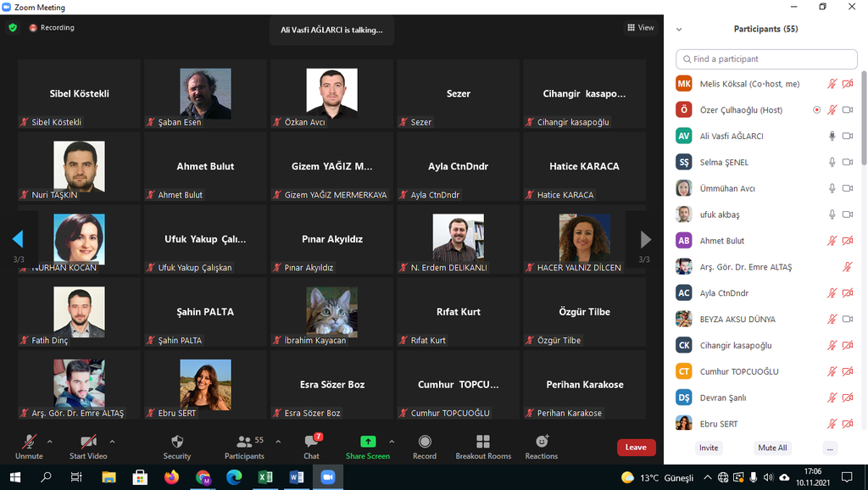Open File Explorer from the taskbar
Screen dimensions: 868x490
click(108, 477)
